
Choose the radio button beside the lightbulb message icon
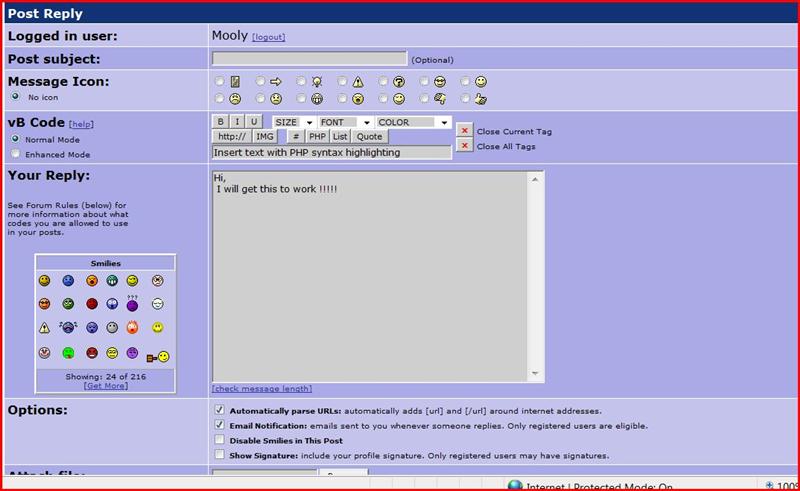[x=301, y=81]
